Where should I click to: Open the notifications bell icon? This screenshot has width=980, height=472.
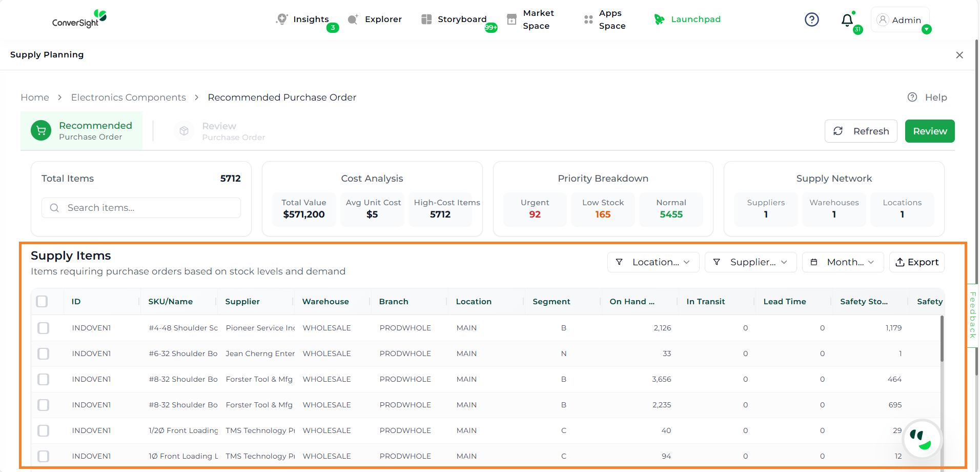[x=847, y=20]
